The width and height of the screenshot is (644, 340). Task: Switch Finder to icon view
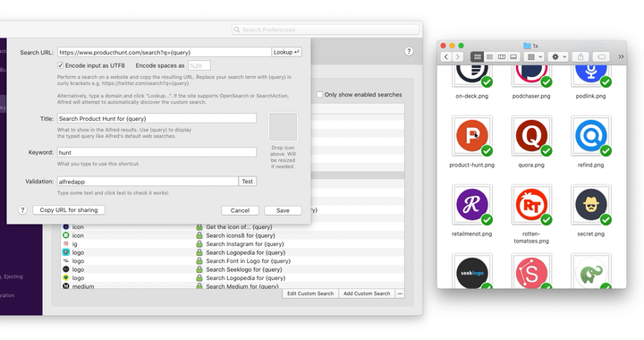coord(478,57)
